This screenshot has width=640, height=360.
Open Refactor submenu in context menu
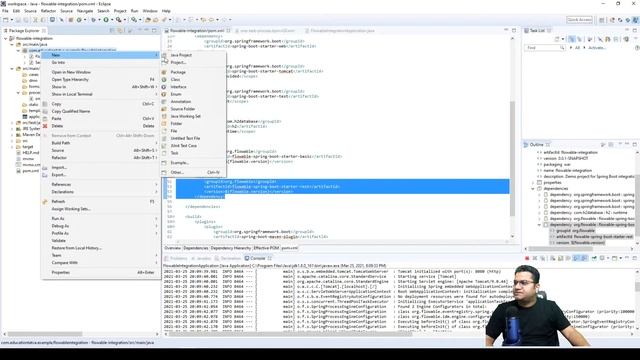click(59, 158)
